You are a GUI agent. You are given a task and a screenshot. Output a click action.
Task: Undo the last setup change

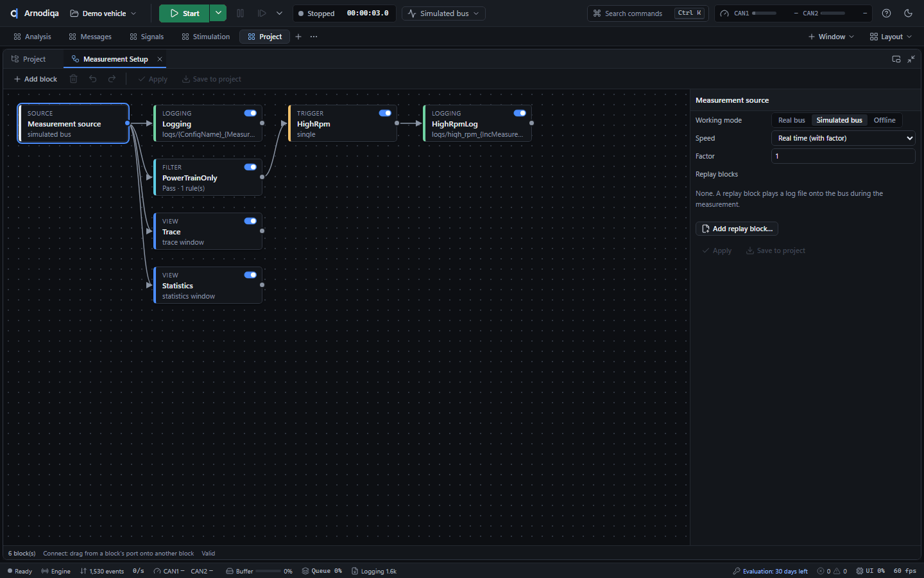click(x=93, y=79)
